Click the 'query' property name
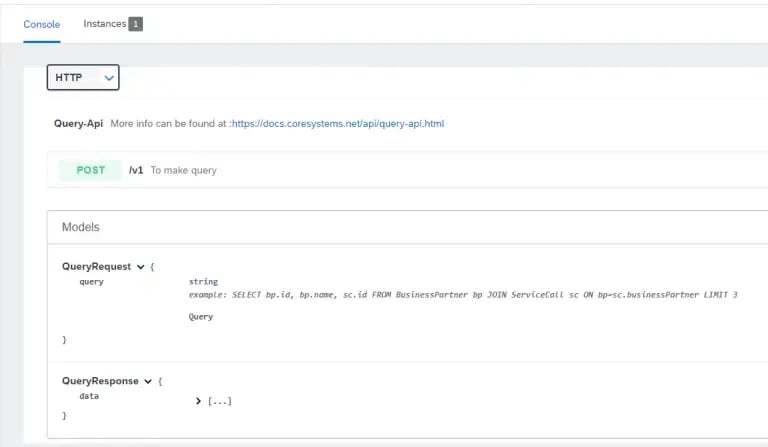The height and width of the screenshot is (447, 768). pyautogui.click(x=92, y=282)
